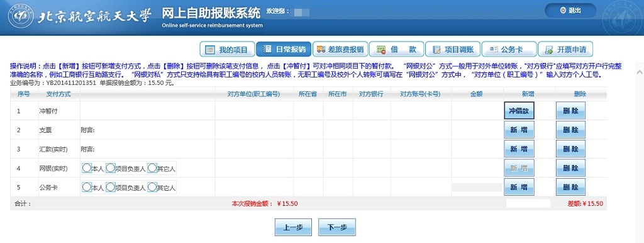The width and height of the screenshot is (644, 243).
Task: Go back with 上一步 button
Action: point(293,227)
